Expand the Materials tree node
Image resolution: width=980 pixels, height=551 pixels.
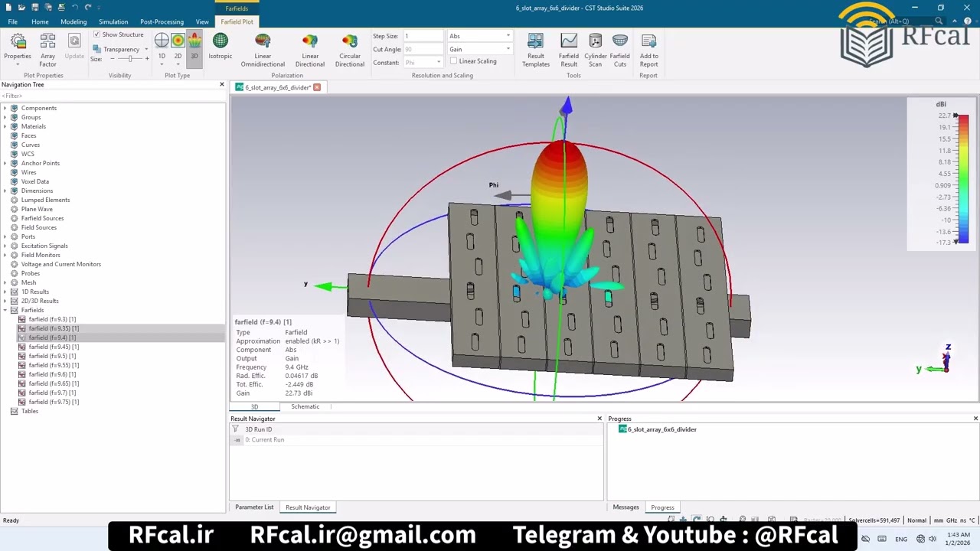coord(5,126)
